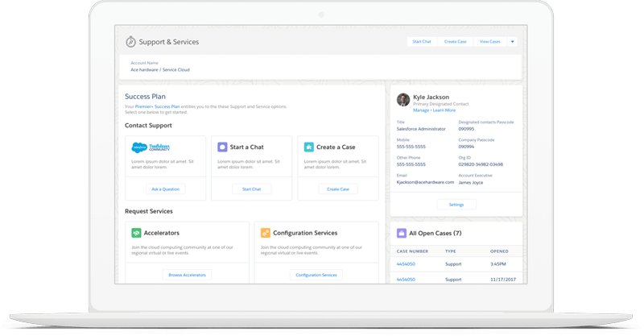This screenshot has width=644, height=336.
Task: Click View Cases in the header
Action: pyautogui.click(x=490, y=42)
